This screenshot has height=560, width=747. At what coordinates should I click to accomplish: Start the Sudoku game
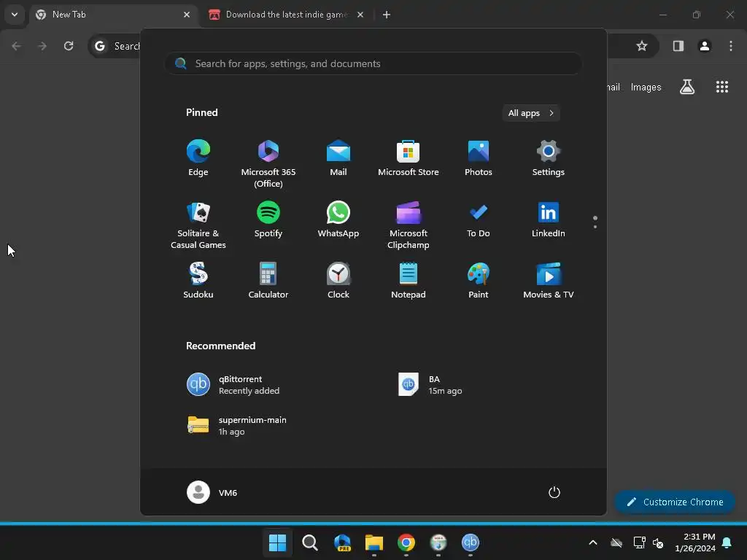point(198,281)
